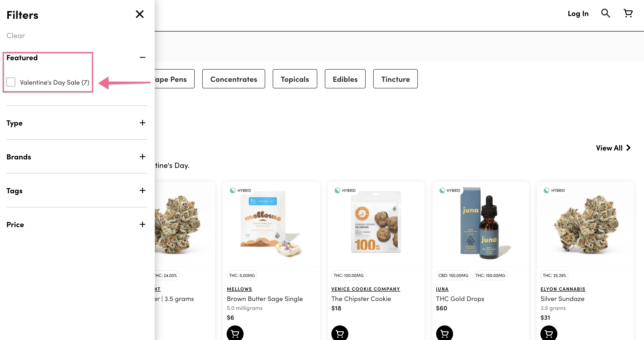Click the Hybrid icon on Mellows card
The image size is (644, 340).
pyautogui.click(x=233, y=190)
